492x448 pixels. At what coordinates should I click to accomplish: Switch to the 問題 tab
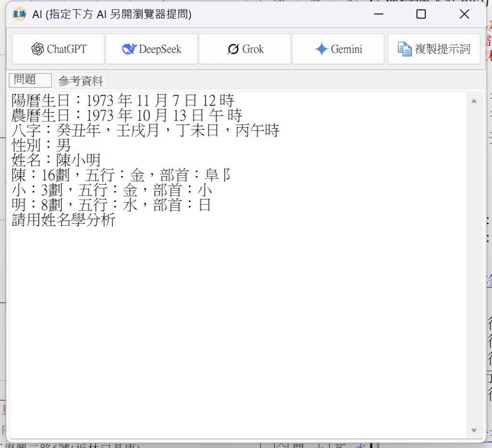[30, 80]
